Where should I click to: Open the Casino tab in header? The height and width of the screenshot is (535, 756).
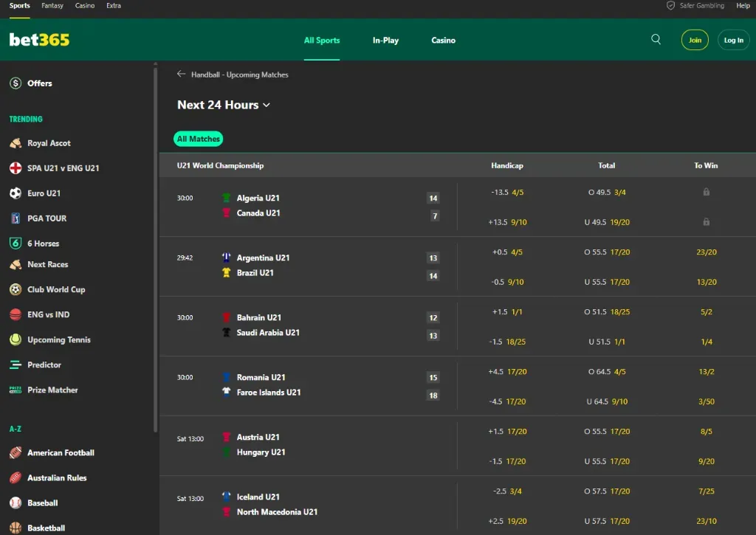point(443,41)
